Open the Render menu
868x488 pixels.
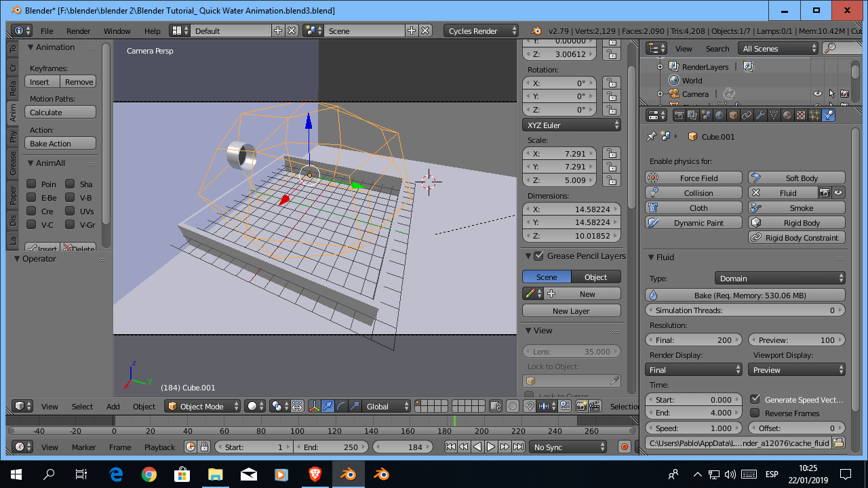click(x=78, y=30)
